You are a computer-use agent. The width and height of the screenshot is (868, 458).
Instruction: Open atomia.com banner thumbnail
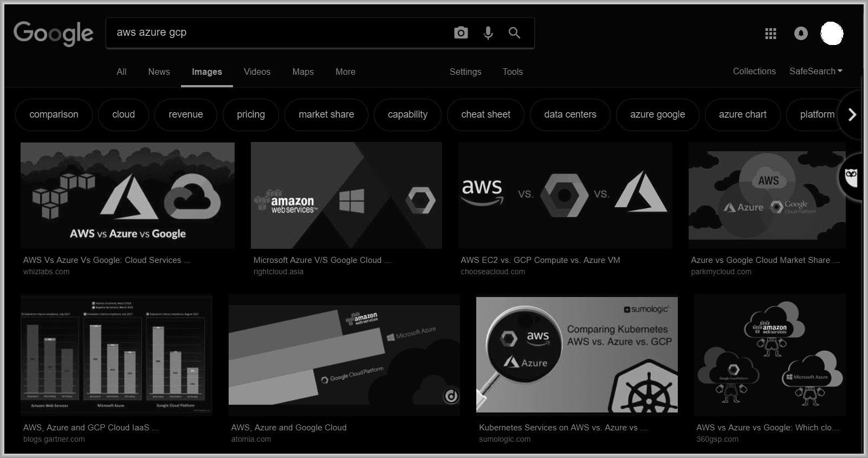[x=344, y=355]
